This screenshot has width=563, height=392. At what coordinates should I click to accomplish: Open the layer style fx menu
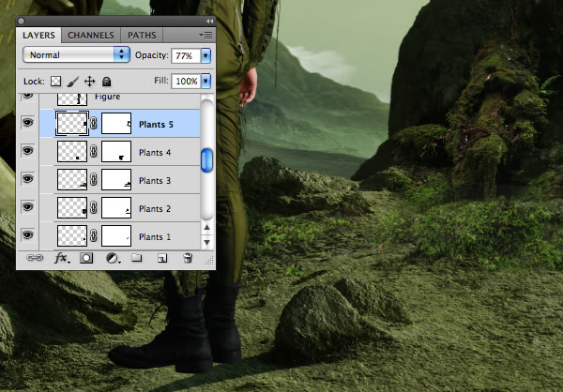(62, 258)
